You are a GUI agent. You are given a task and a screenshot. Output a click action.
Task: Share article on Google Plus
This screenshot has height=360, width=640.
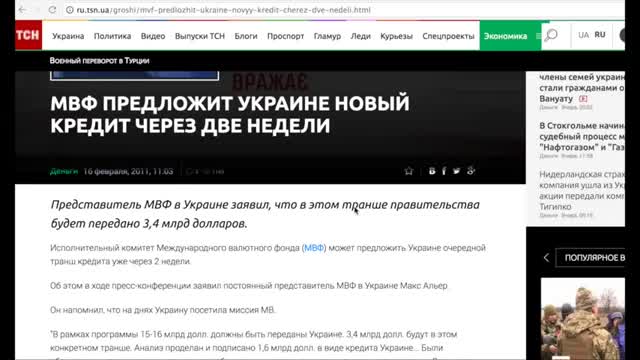pos(471,171)
